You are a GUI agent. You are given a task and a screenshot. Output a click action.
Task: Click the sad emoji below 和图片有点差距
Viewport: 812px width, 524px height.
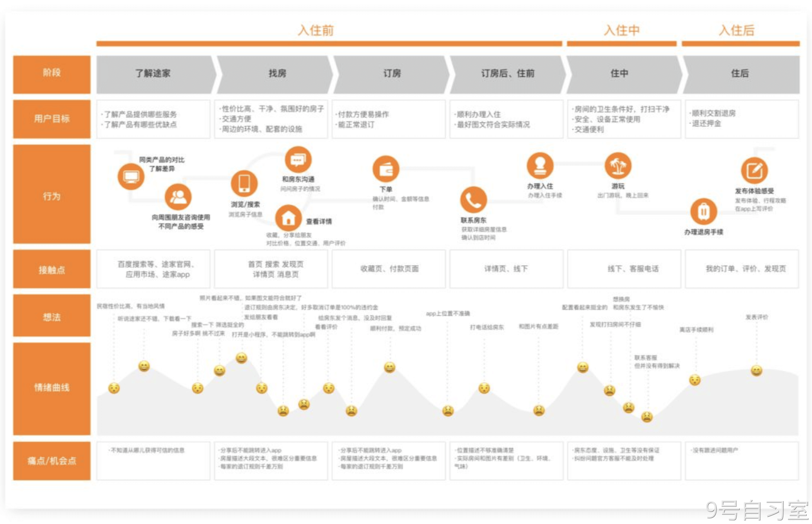[x=539, y=410]
